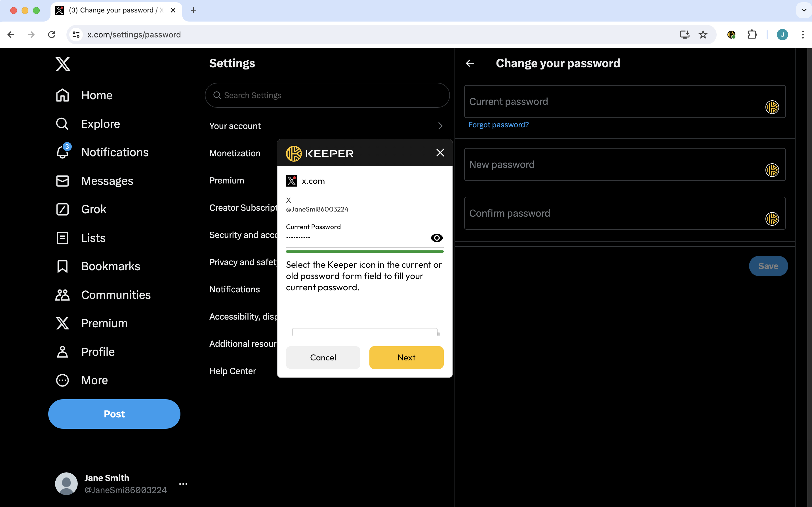This screenshot has width=812, height=507.
Task: Go back using the Change your password arrow
Action: coord(470,64)
